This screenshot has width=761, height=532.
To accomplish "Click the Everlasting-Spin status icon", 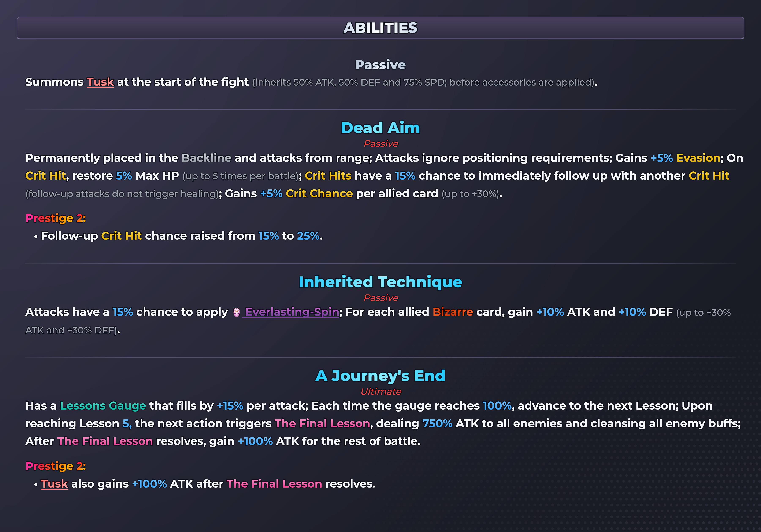I will pos(236,313).
